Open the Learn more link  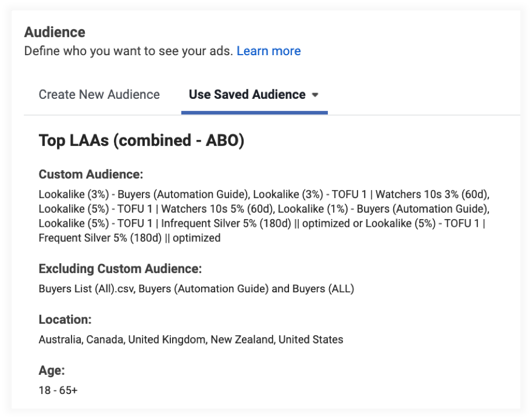(x=269, y=51)
